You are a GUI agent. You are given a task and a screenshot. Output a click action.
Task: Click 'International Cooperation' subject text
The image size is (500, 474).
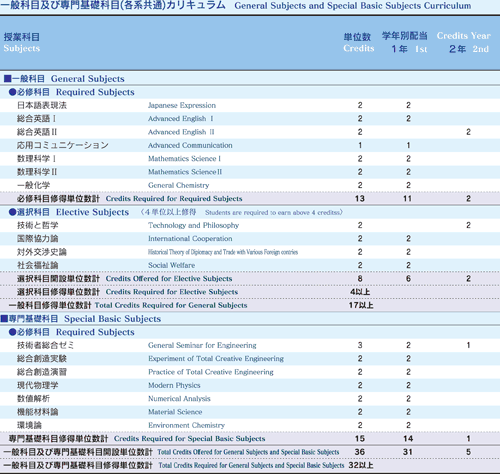click(x=190, y=239)
